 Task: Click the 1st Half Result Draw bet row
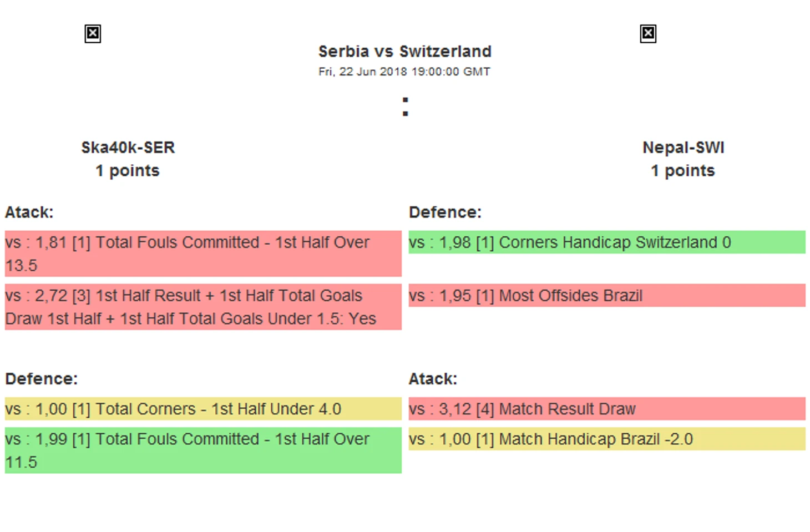point(203,307)
